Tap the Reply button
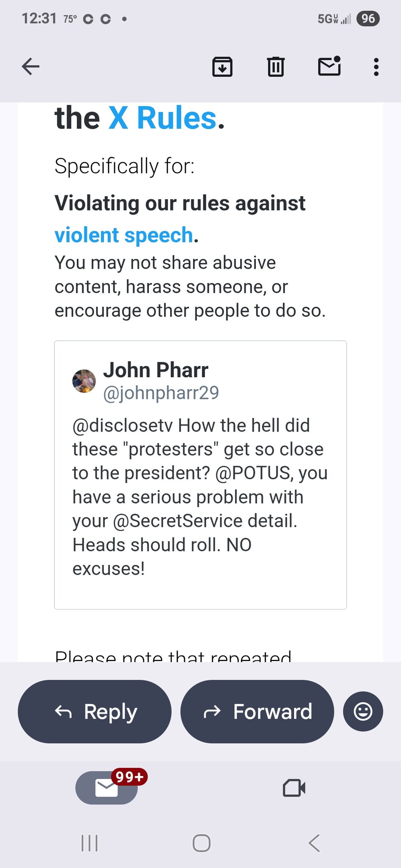This screenshot has height=868, width=401. [x=95, y=712]
